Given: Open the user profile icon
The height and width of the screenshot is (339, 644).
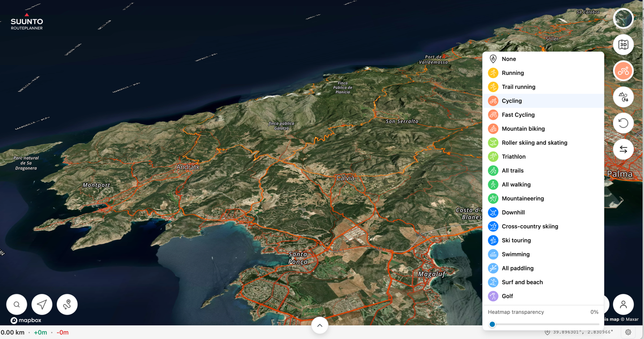Looking at the screenshot, I should click(623, 304).
